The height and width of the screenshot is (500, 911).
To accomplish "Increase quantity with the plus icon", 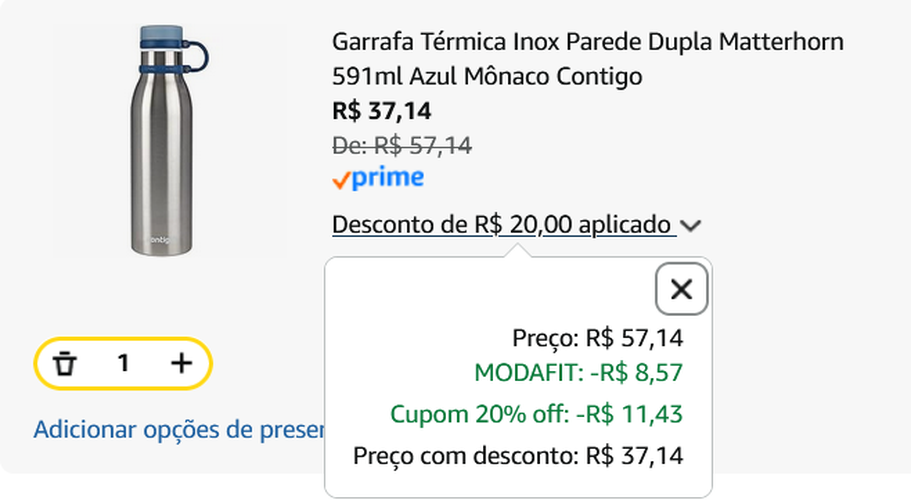I will [181, 363].
